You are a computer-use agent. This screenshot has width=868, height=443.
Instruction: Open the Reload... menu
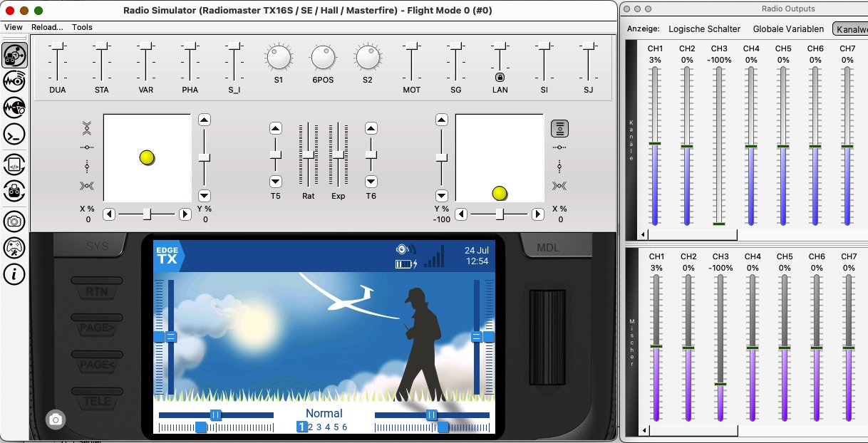[47, 27]
